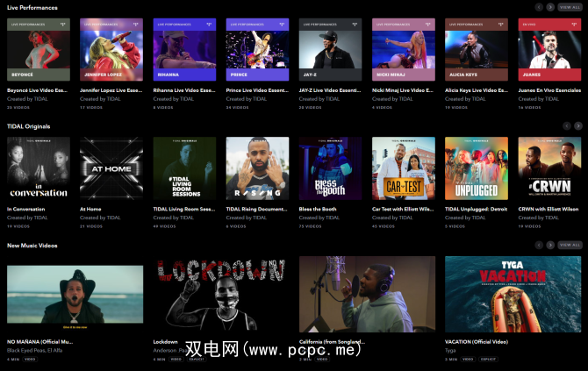Image resolution: width=588 pixels, height=371 pixels.
Task: Click the TIDAL Originals section heading
Action: coord(28,126)
